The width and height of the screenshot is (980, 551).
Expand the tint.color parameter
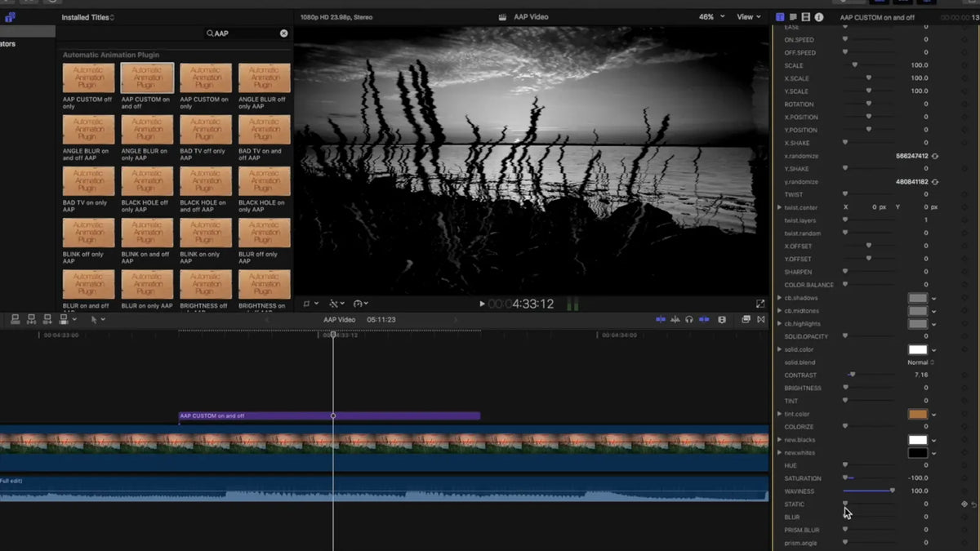click(x=779, y=414)
